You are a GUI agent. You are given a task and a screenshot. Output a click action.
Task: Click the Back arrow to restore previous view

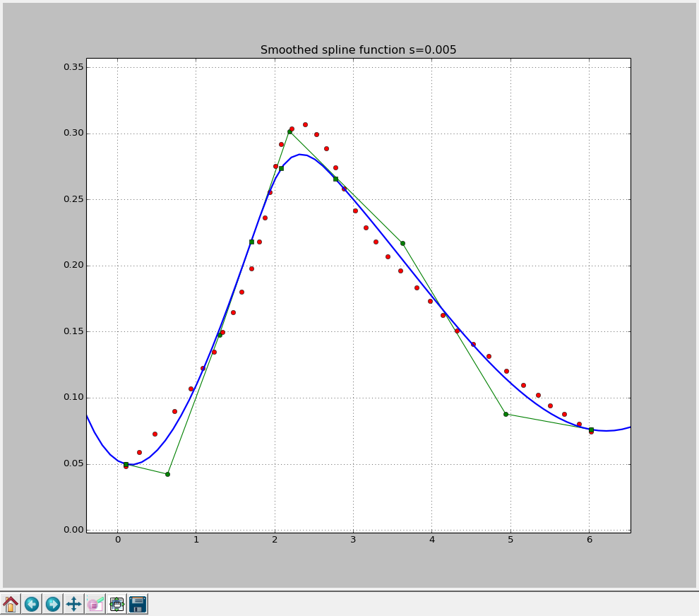click(32, 603)
